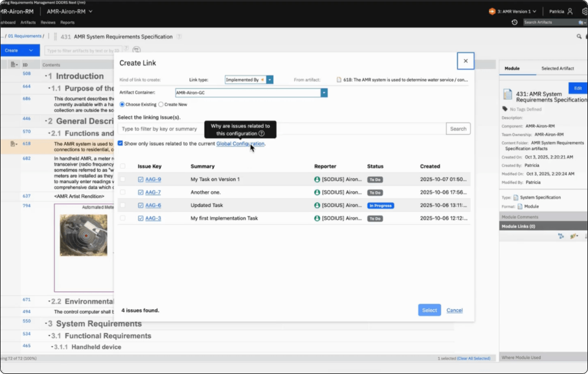Click the task type icon beside AAG-7
This screenshot has height=374, width=588.
point(141,192)
